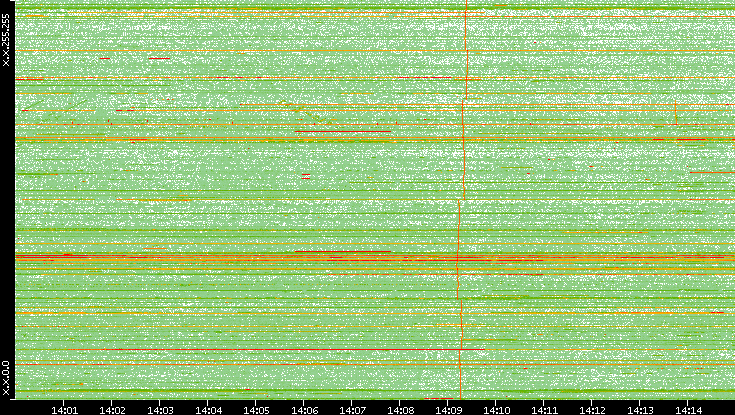Select the 14:05 time axis label
Screen dimensions: 735x415
pos(256,410)
